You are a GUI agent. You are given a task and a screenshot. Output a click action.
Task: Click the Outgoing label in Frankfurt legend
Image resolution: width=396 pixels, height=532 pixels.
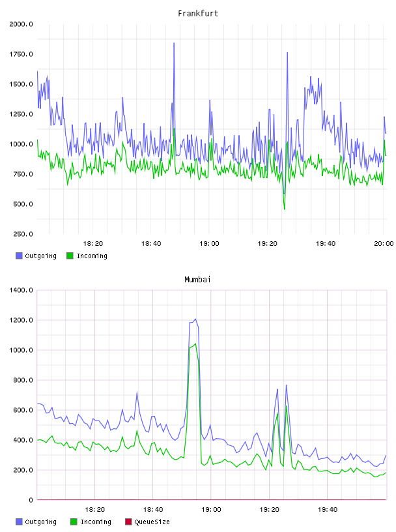(x=40, y=256)
